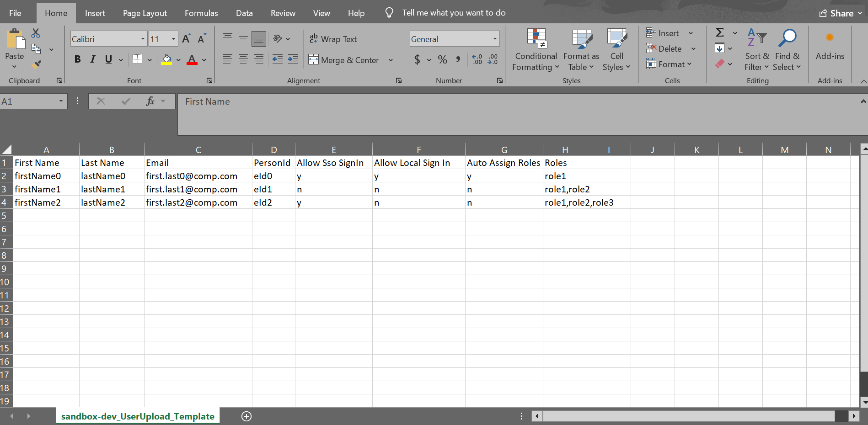Toggle Italic formatting

point(93,59)
